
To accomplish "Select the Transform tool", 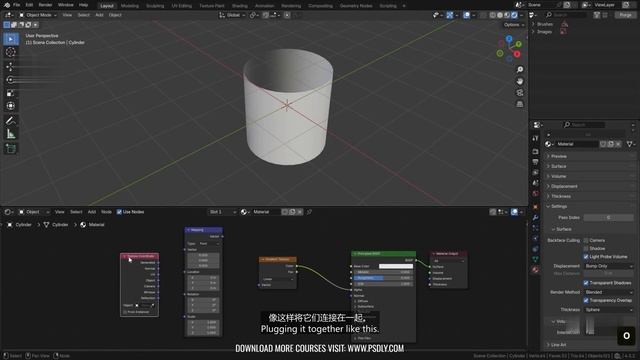I will tap(11, 106).
